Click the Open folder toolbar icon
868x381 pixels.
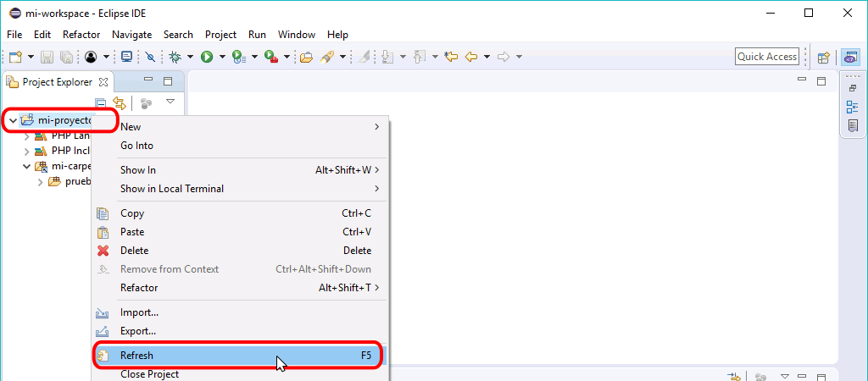pos(306,57)
